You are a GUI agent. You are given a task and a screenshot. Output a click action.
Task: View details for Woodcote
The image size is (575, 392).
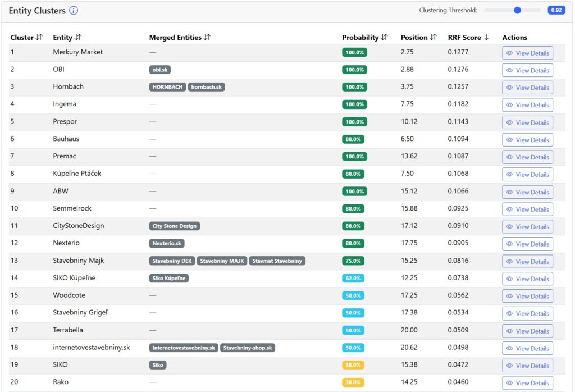tap(527, 296)
